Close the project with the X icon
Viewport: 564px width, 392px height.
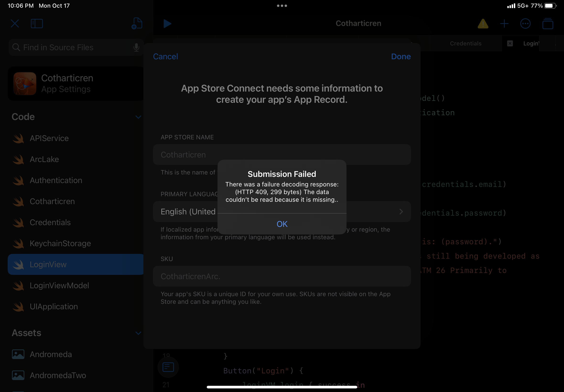click(x=15, y=24)
